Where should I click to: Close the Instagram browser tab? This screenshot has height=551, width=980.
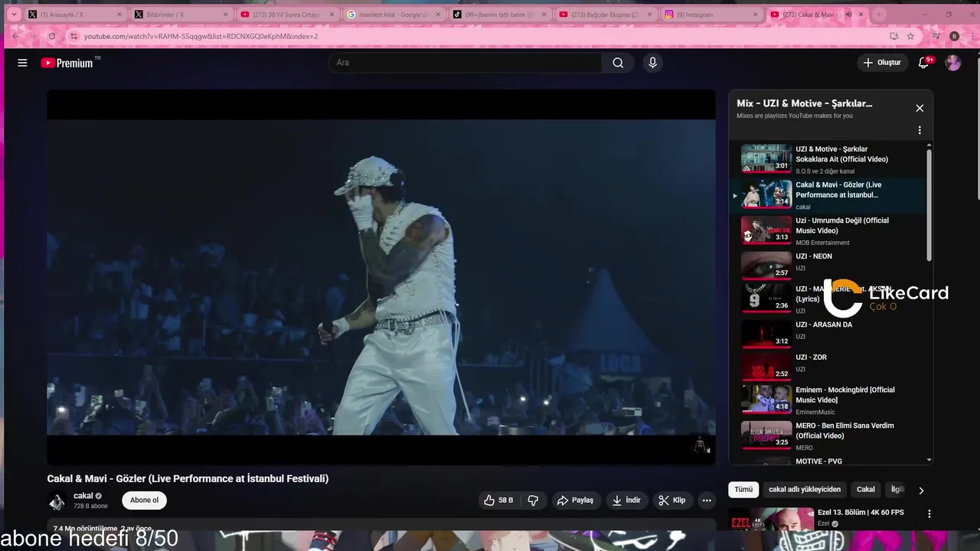(756, 15)
